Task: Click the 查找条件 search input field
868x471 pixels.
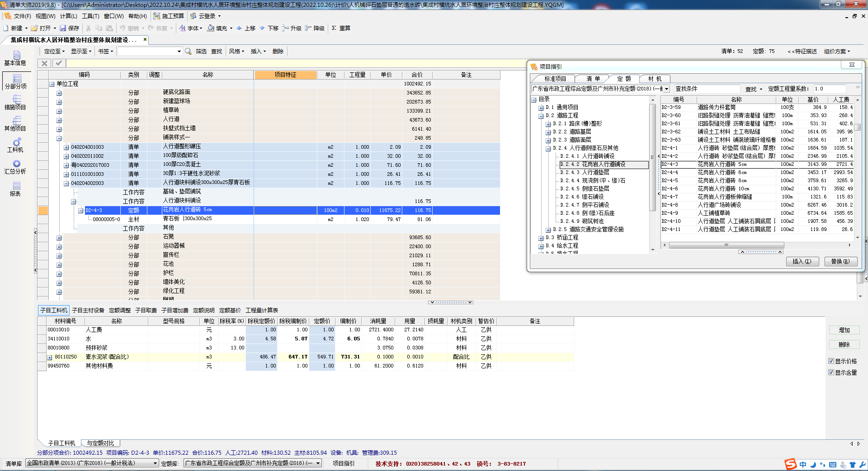Action: pyautogui.click(x=707, y=89)
